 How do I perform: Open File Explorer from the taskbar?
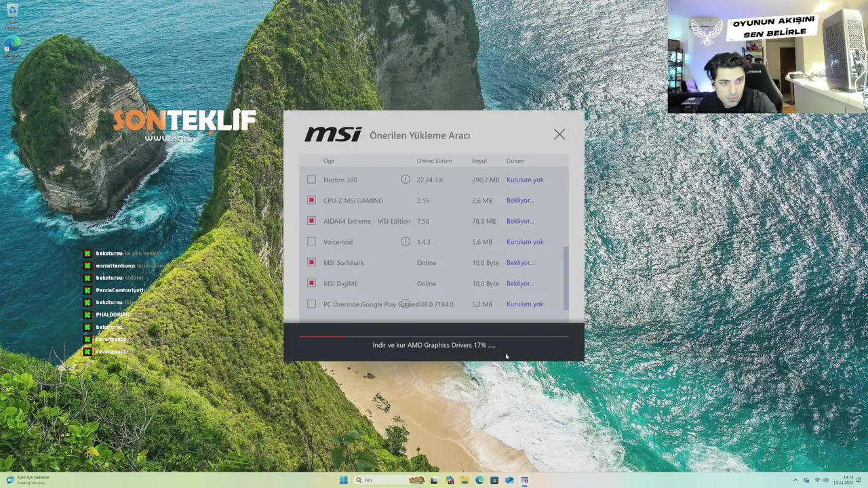tap(465, 480)
